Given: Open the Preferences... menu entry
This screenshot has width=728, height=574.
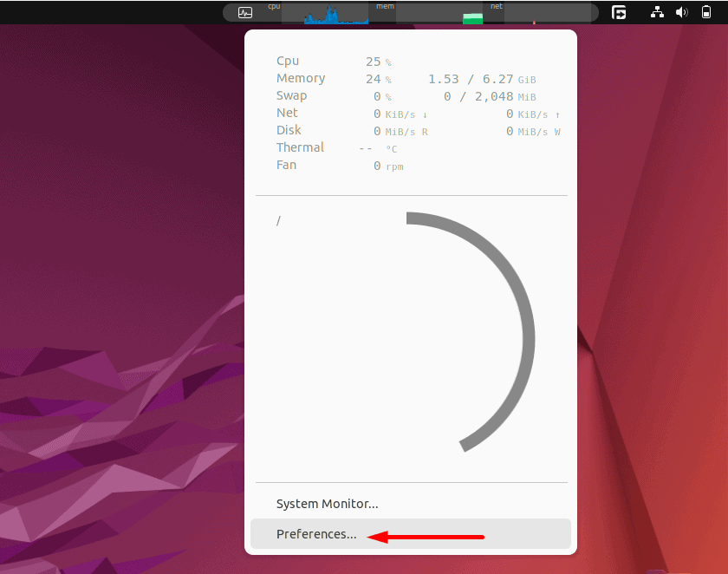Looking at the screenshot, I should click(x=411, y=534).
